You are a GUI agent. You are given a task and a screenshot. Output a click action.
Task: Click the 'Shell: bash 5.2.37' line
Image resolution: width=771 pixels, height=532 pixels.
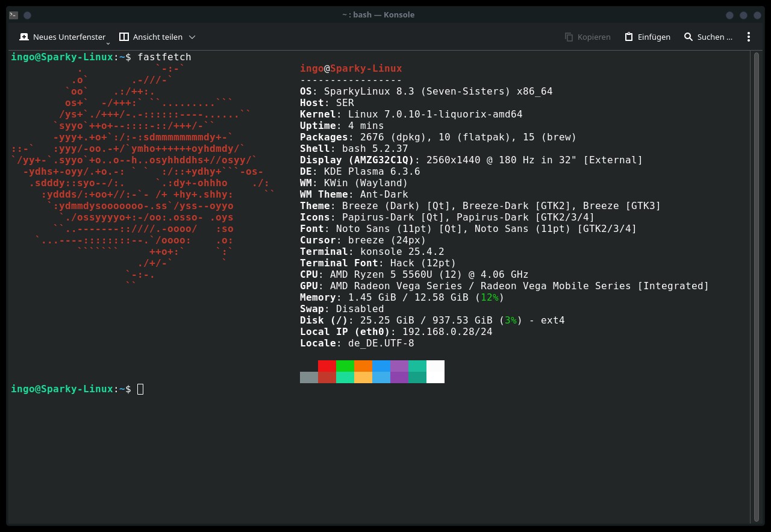pos(354,149)
